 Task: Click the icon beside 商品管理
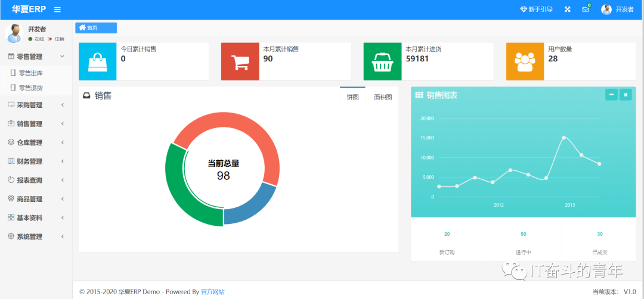click(11, 199)
